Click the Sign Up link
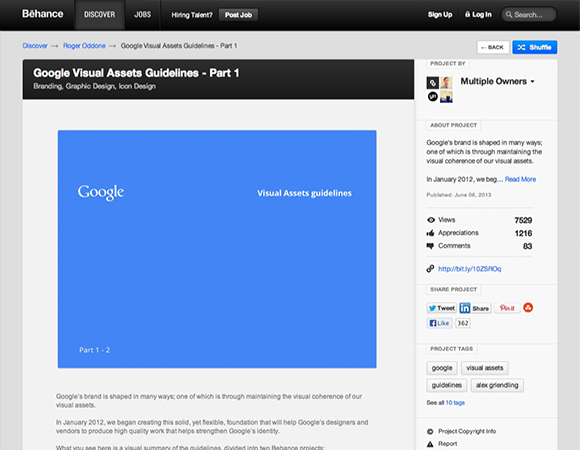 pyautogui.click(x=440, y=14)
